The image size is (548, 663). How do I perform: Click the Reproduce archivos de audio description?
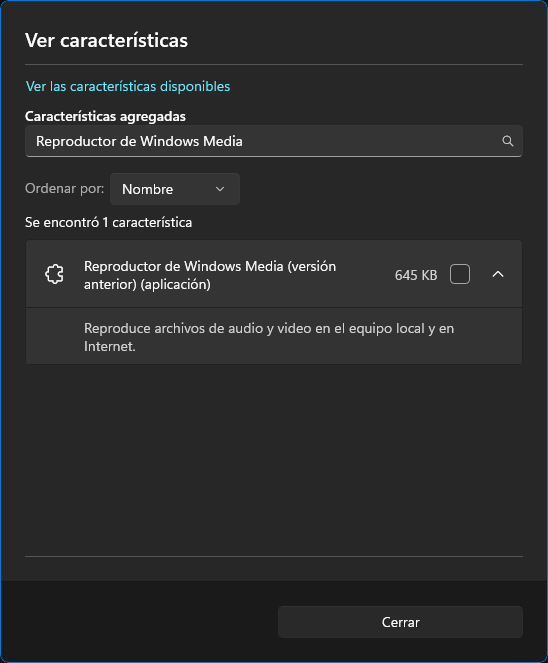[269, 337]
